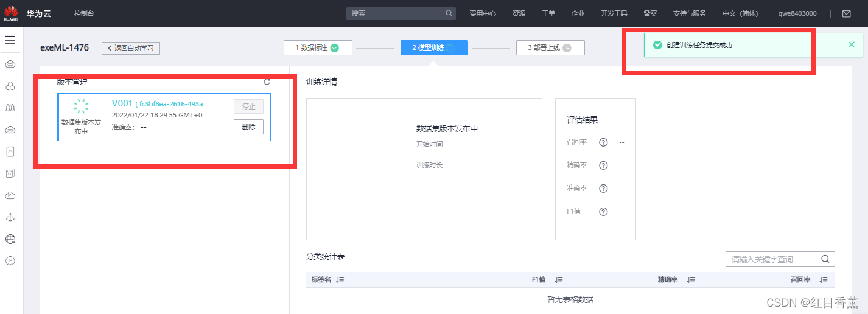This screenshot has height=314, width=868.
Task: Refresh the 版本管理 list
Action: [267, 82]
